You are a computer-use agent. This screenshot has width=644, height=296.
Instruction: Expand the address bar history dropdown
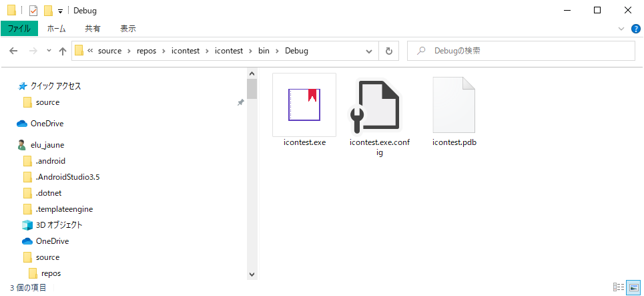[x=369, y=51]
